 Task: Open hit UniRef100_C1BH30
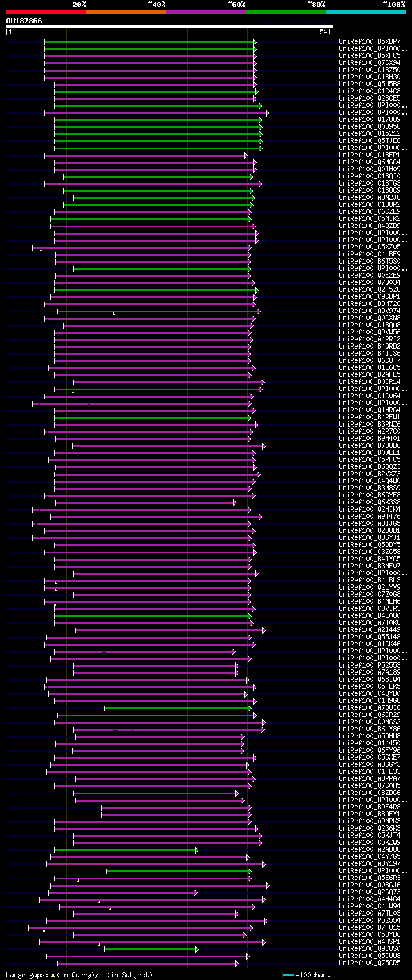point(370,77)
